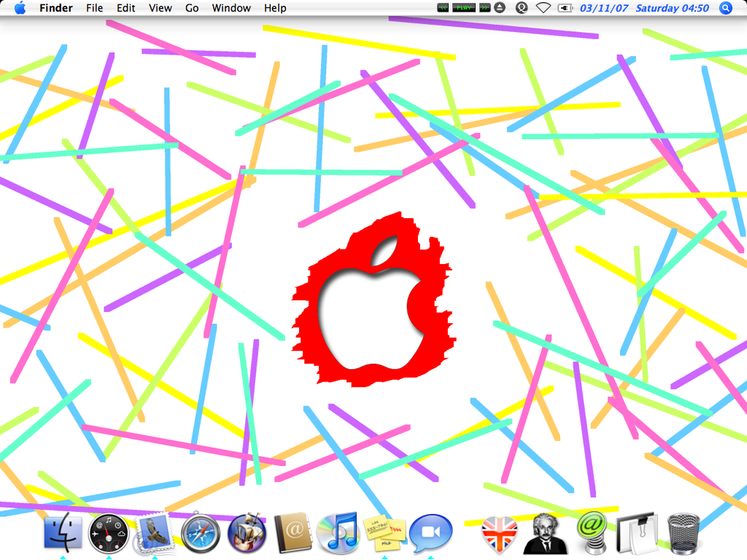
Task: Open the Help menu
Action: (x=275, y=8)
